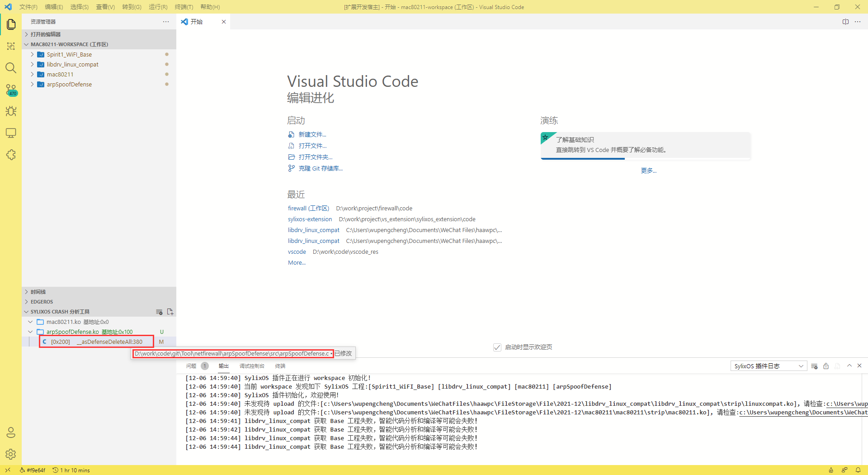868x475 pixels.
Task: Select [0x200] __asDefenseDeleteAll:380 entry
Action: click(x=97, y=342)
